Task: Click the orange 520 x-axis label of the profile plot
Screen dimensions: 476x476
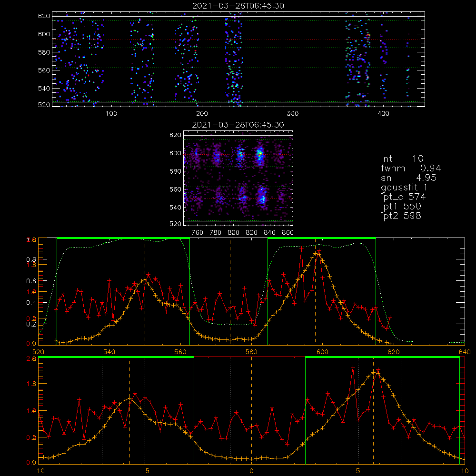Action: coord(38,352)
